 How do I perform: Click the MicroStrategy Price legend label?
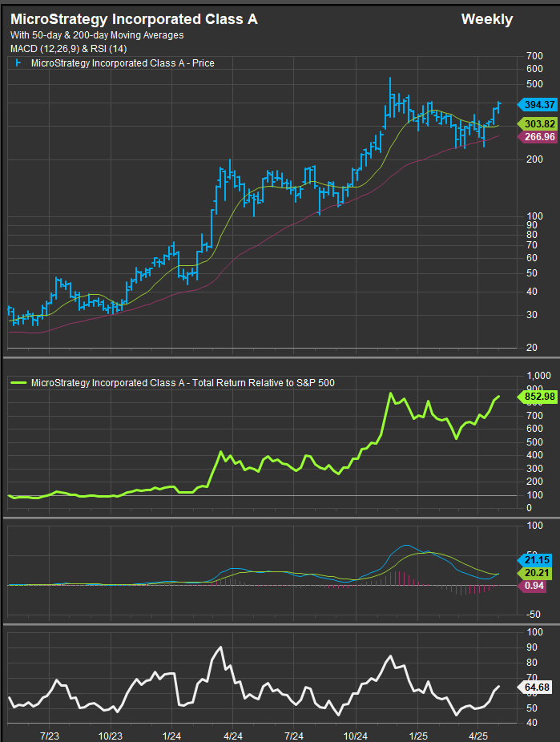pos(123,63)
